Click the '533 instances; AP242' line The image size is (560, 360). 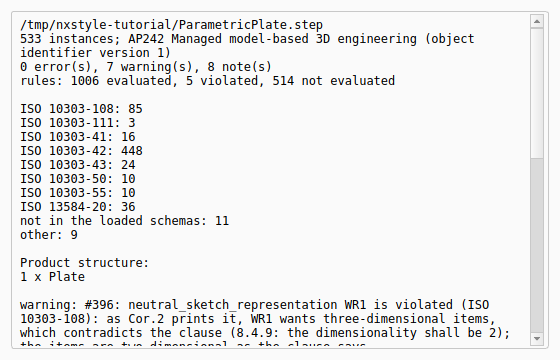coord(247,39)
